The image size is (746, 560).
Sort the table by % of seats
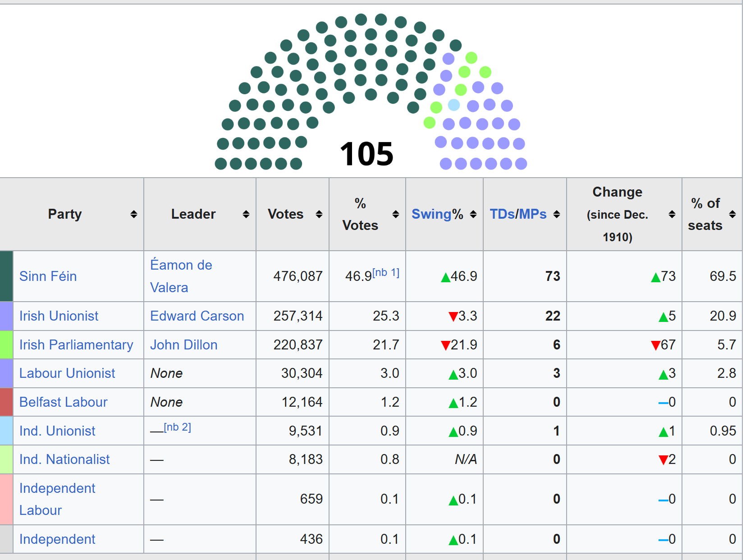pyautogui.click(x=733, y=214)
